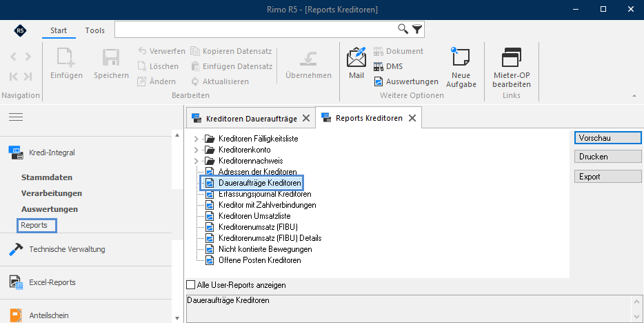Click Kopieren Datensatz

pos(231,51)
